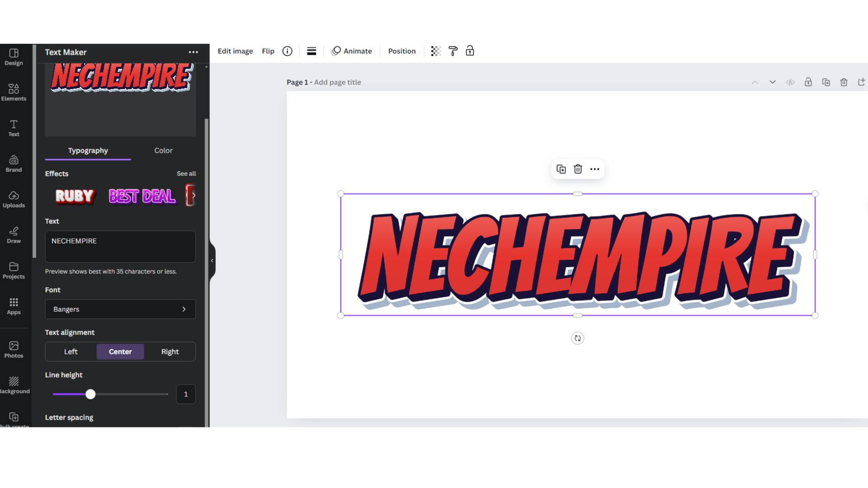The height and width of the screenshot is (488, 868).
Task: Drag the Line height slider
Action: point(90,393)
